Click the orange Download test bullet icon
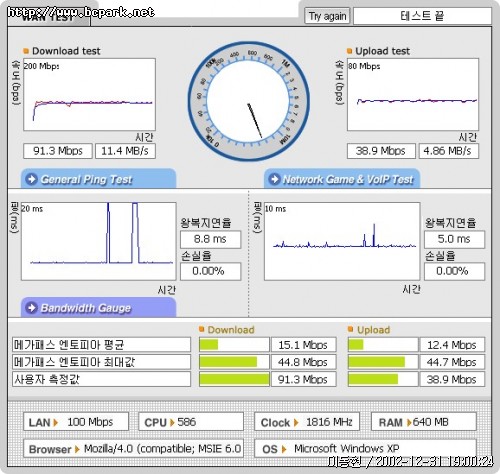The height and width of the screenshot is (474, 500). click(x=26, y=51)
